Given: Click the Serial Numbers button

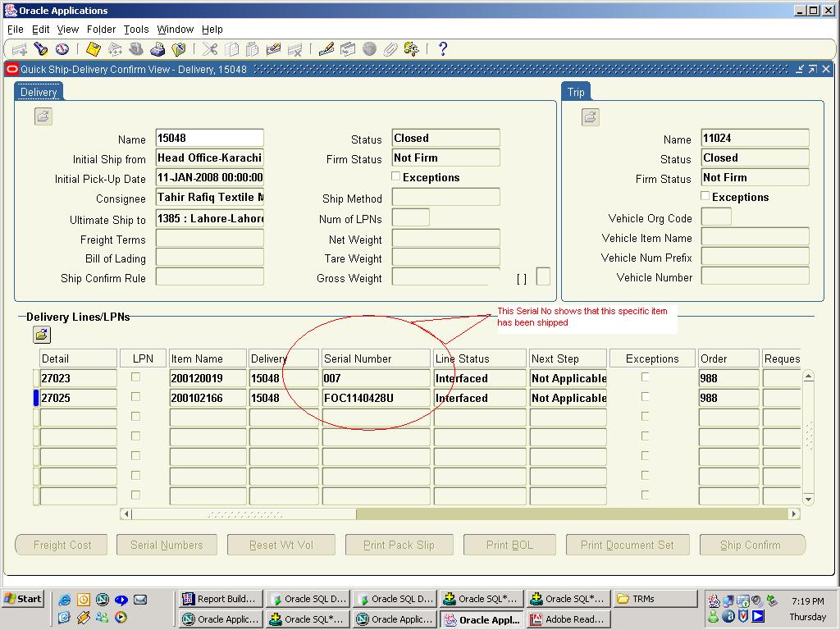Looking at the screenshot, I should coord(167,545).
